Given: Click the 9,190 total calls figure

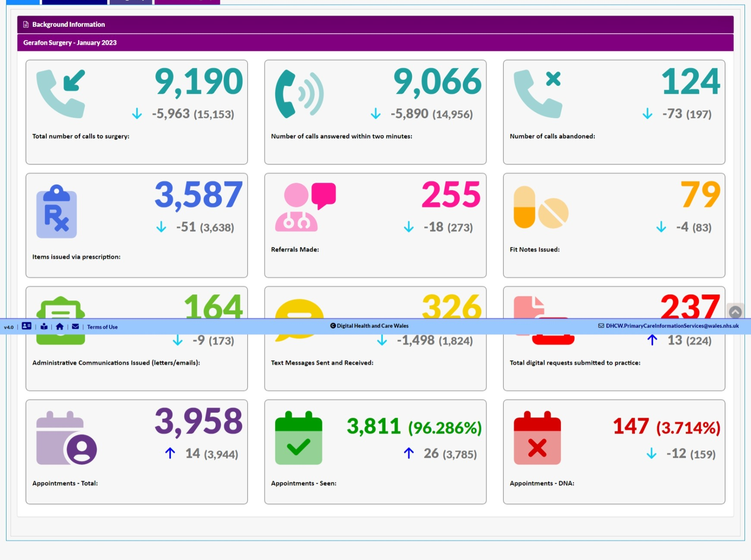Looking at the screenshot, I should tap(198, 81).
